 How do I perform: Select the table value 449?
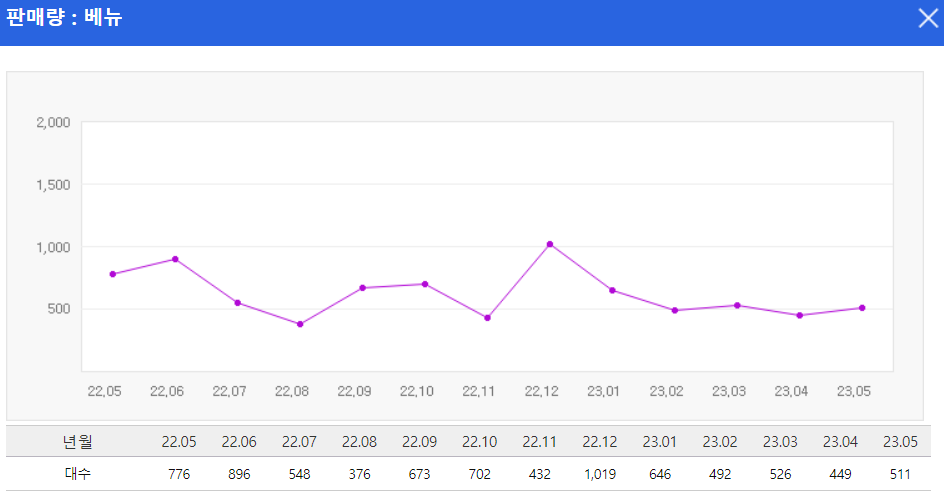click(840, 474)
